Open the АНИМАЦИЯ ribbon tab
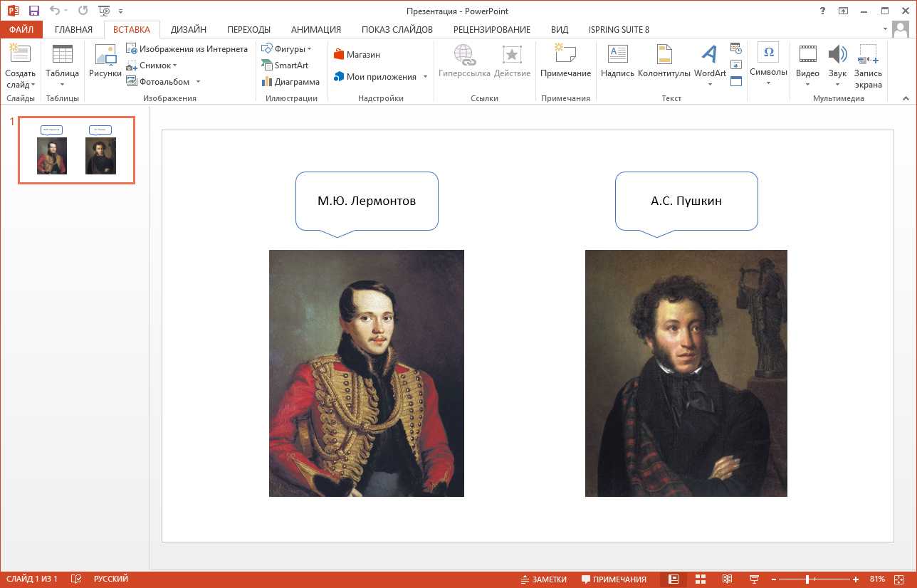Viewport: 917px width, 588px height. 315,30
